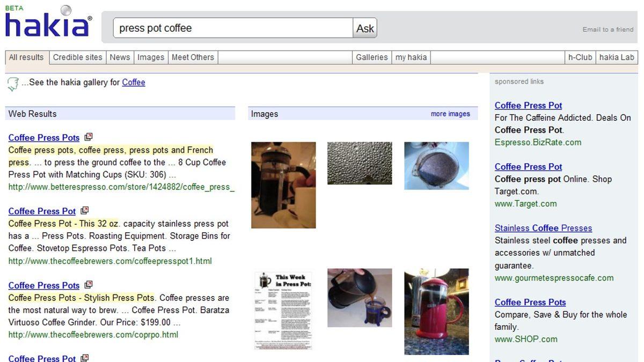Open first Coffee Press Pots result in new window icon
This screenshot has height=362, width=644.
pos(89,137)
